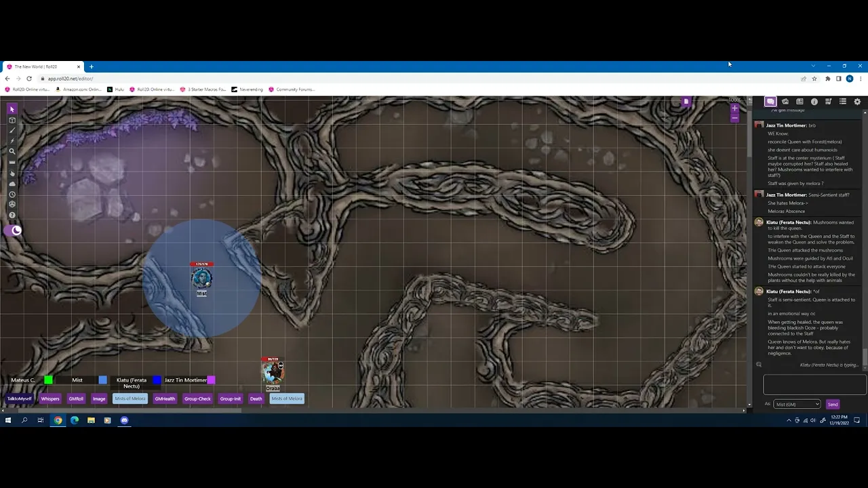Reload the Roll20 page

point(29,79)
